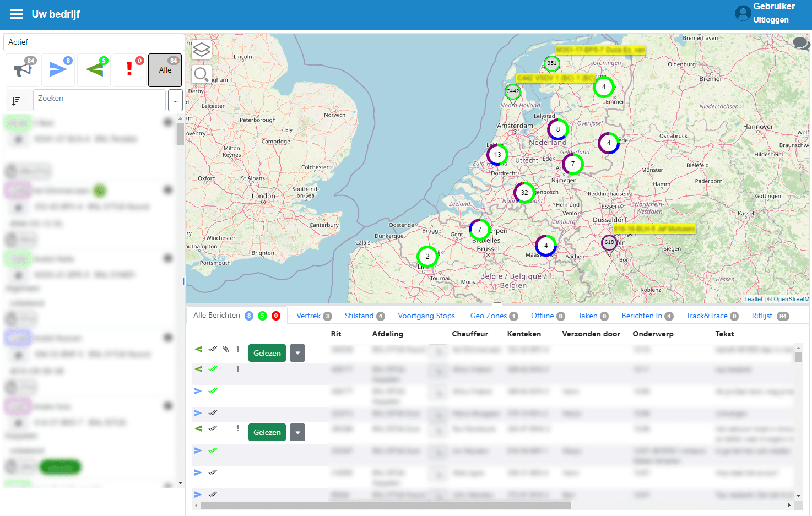812x516 pixels.
Task: Open cluster of 2 near Lille
Action: [x=427, y=257]
